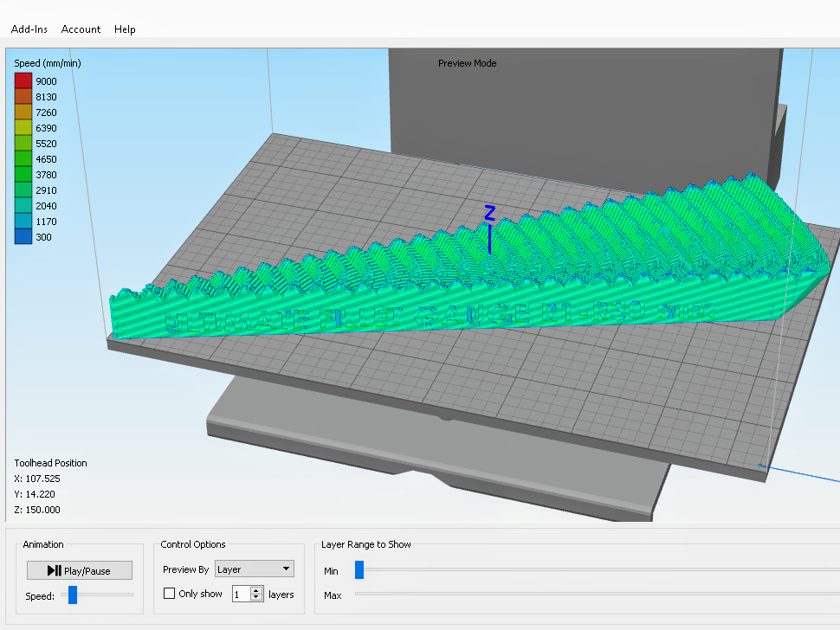Open the Add-Ins menu

pos(29,29)
